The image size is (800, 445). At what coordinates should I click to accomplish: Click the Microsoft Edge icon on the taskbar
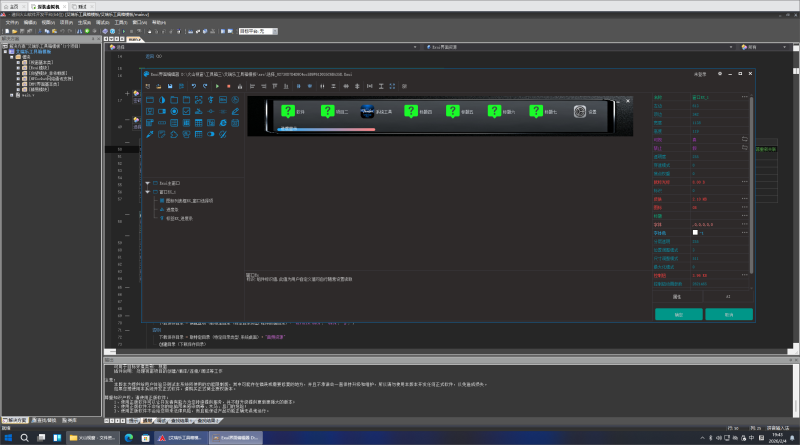pos(127,438)
